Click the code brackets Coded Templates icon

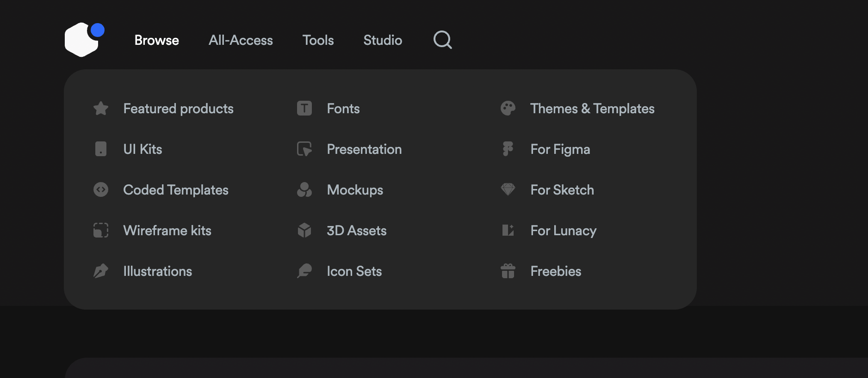click(101, 189)
